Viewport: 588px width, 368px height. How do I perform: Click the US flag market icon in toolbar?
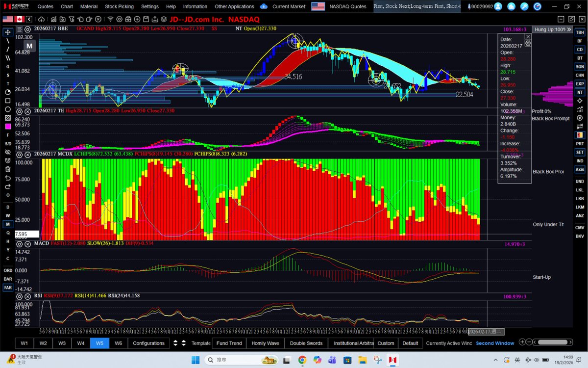coord(8,19)
